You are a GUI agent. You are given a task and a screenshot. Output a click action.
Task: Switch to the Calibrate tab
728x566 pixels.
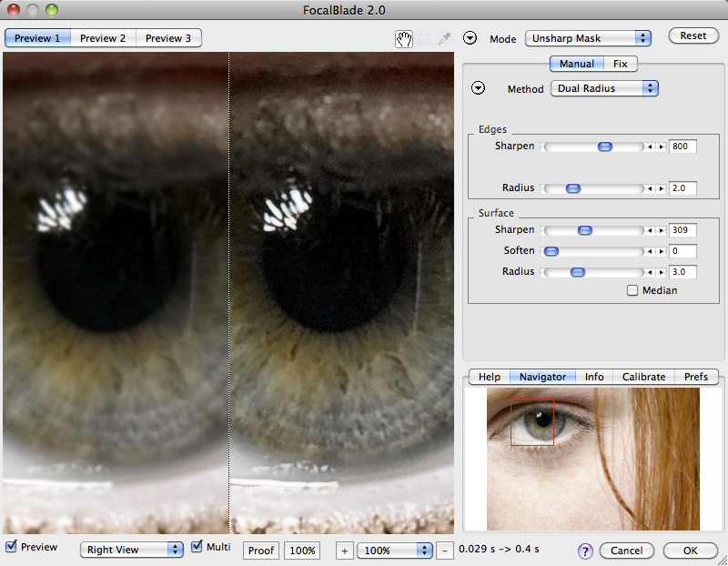tap(643, 377)
